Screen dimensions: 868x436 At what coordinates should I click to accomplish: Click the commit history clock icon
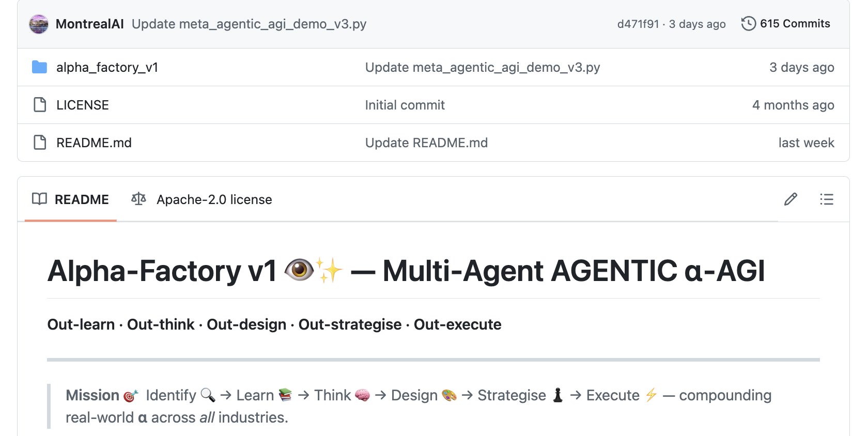[x=749, y=24]
